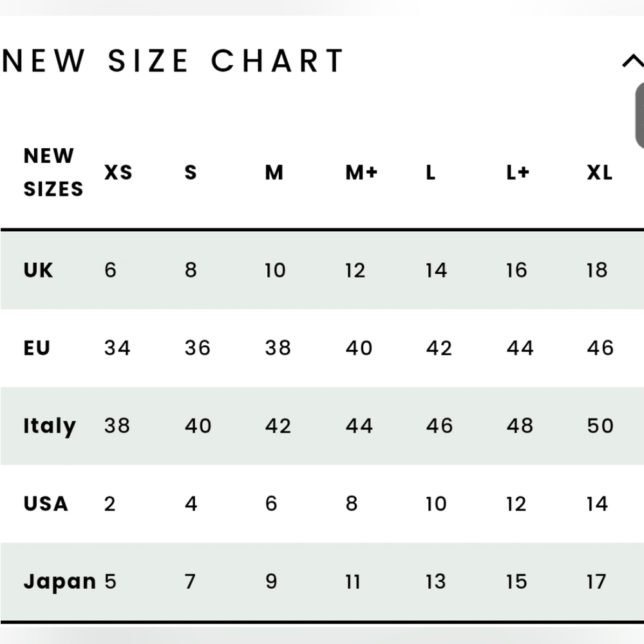This screenshot has height=644, width=644.
Task: Click the gray scrollbar handle
Action: coord(639,116)
